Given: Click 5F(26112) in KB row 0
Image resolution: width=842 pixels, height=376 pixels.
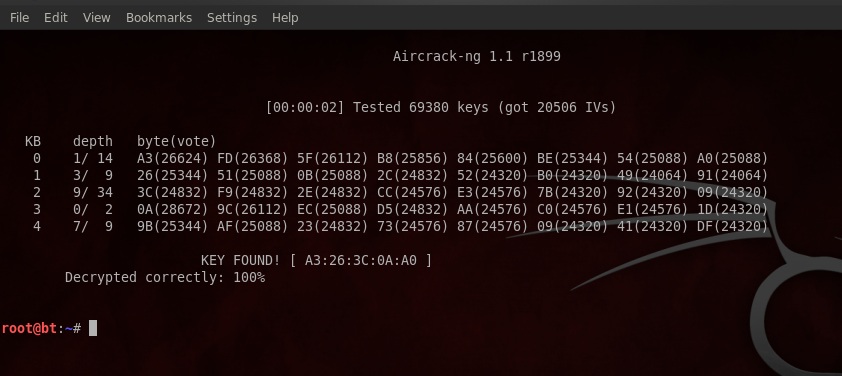Looking at the screenshot, I should 333,158.
